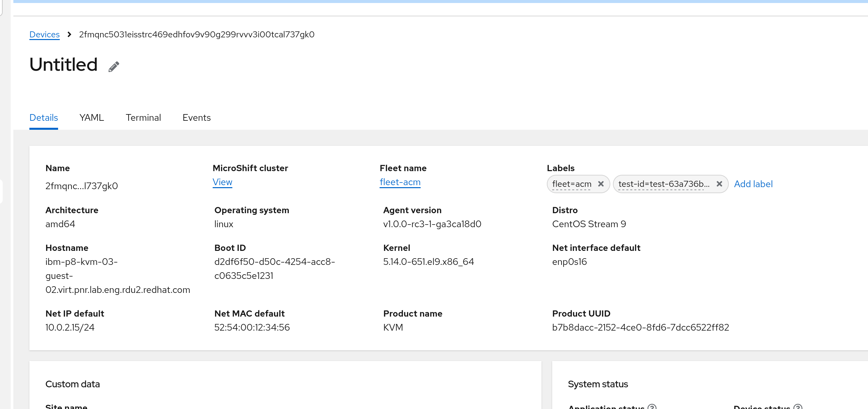Image resolution: width=868 pixels, height=409 pixels.
Task: Click the breadcrumb chevron separator after Devices
Action: click(x=69, y=34)
